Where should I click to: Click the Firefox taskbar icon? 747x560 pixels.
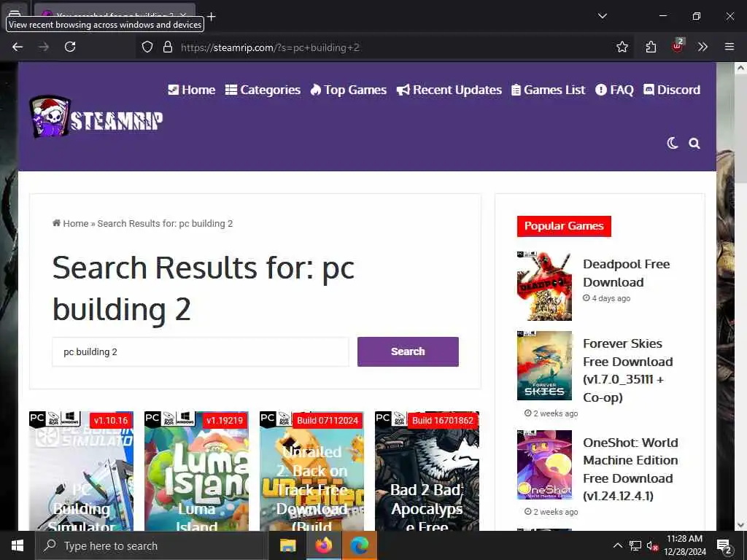click(323, 545)
